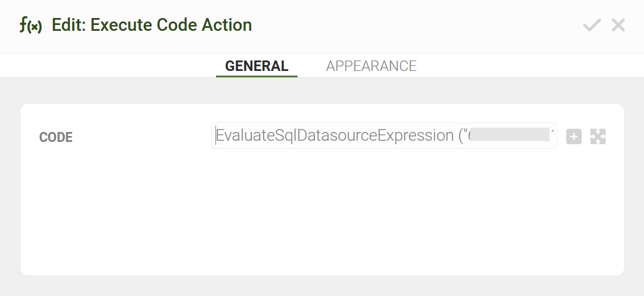This screenshot has height=296, width=644.
Task: Confirm changes with the checkmark icon
Action: coord(592,25)
